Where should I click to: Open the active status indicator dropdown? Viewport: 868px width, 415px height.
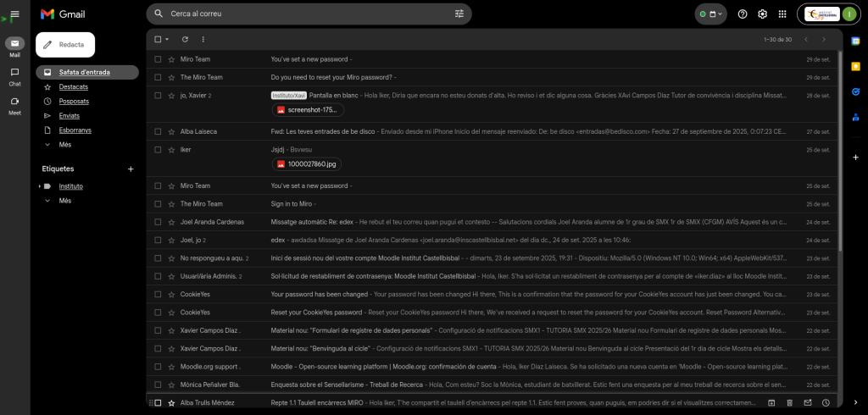711,14
